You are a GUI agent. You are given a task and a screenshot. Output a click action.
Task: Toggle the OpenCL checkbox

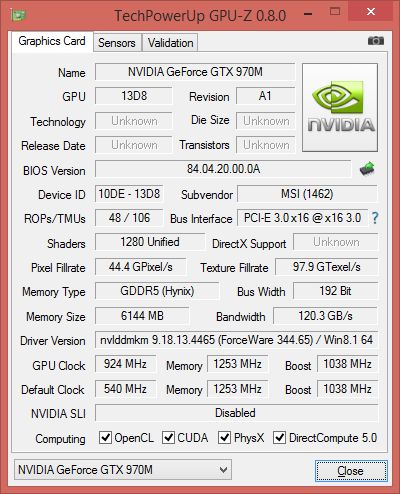[x=105, y=437]
